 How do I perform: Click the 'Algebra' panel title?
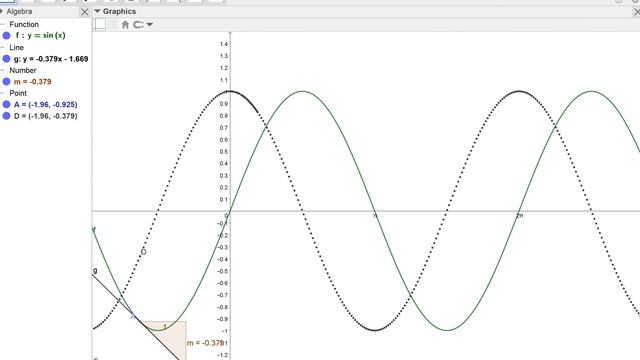[x=19, y=11]
